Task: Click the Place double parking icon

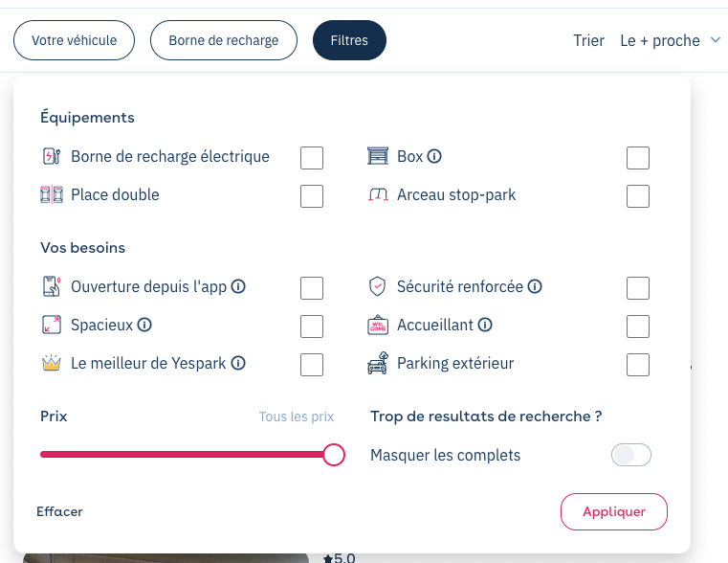Action: pos(52,194)
